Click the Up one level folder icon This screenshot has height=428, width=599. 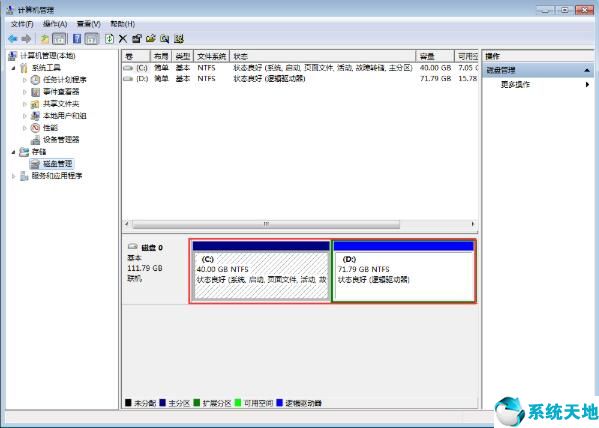click(x=44, y=39)
